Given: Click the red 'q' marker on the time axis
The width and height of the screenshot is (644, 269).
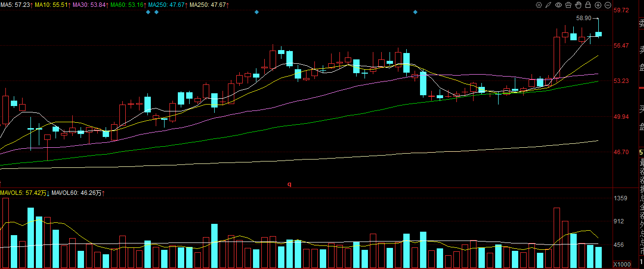Looking at the screenshot, I should [x=289, y=184].
